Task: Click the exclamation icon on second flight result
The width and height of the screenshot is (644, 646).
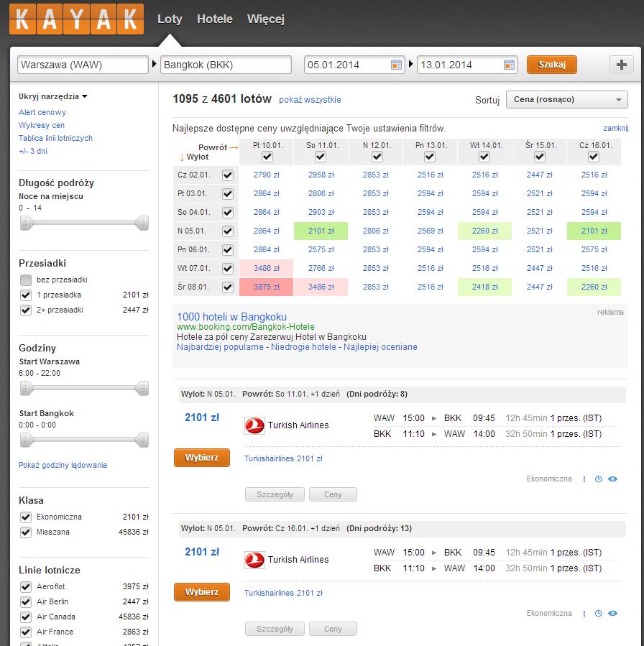Action: 584,614
